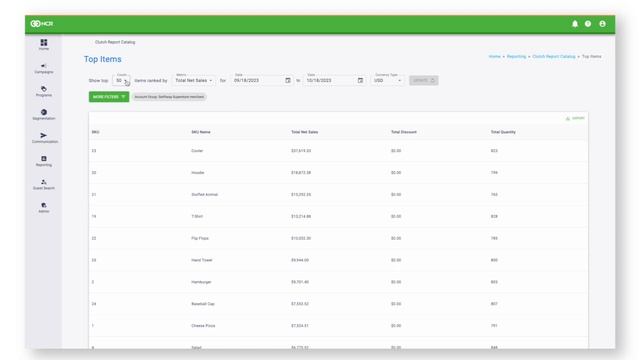Open Admin from the sidebar
Viewport: 640px width, 360px height.
point(44,208)
